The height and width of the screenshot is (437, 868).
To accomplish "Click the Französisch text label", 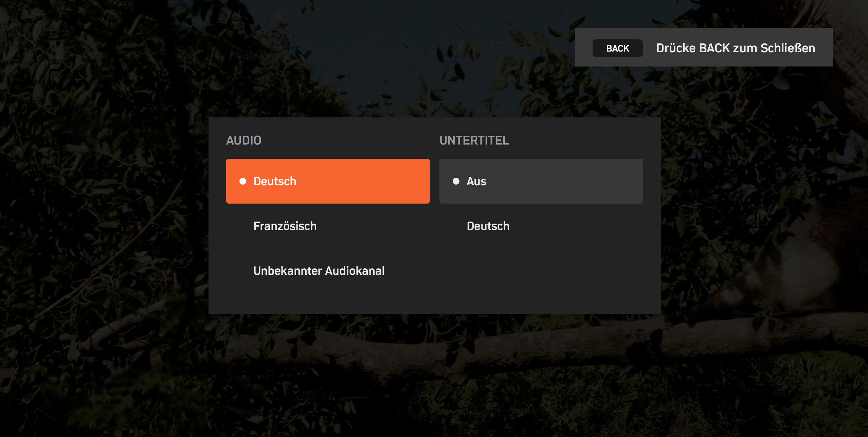I will coord(285,226).
